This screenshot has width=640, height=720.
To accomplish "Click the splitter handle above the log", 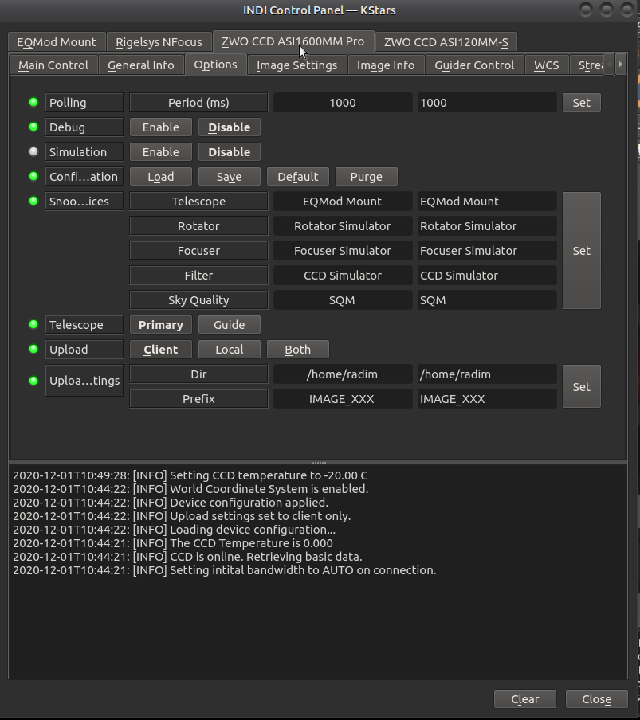I will tap(318, 461).
